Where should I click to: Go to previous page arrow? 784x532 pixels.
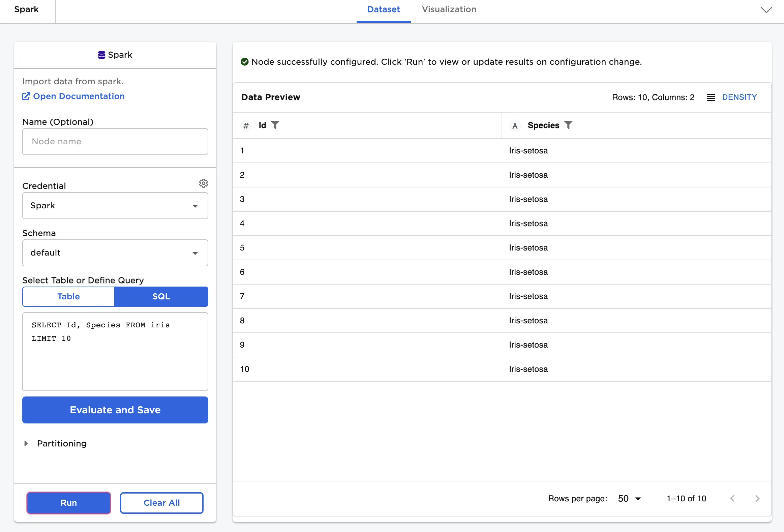pos(732,498)
